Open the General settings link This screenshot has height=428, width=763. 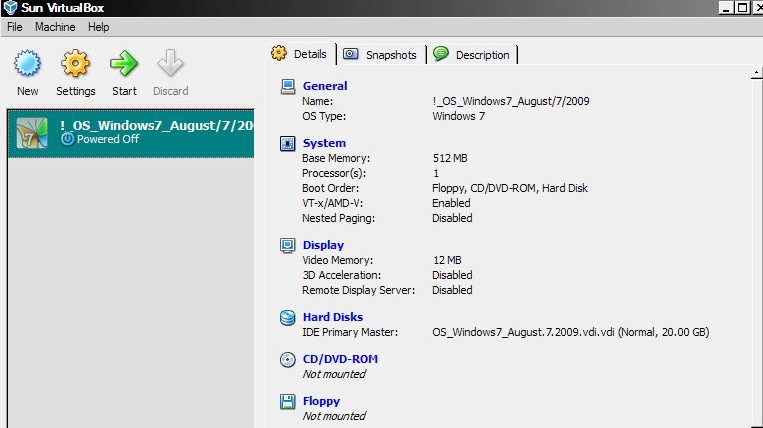[325, 86]
